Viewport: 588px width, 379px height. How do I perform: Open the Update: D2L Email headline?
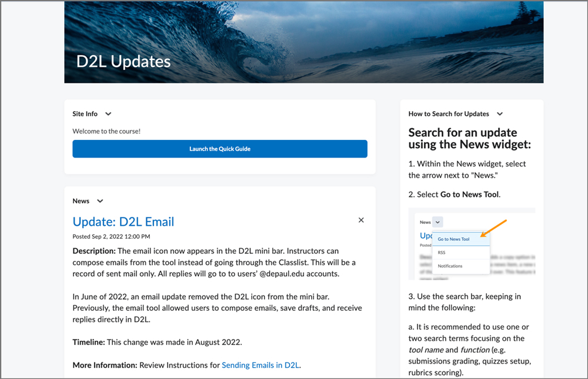123,222
